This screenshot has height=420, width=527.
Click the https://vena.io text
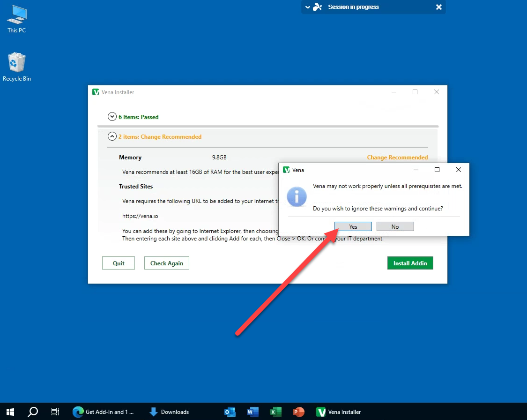click(140, 216)
